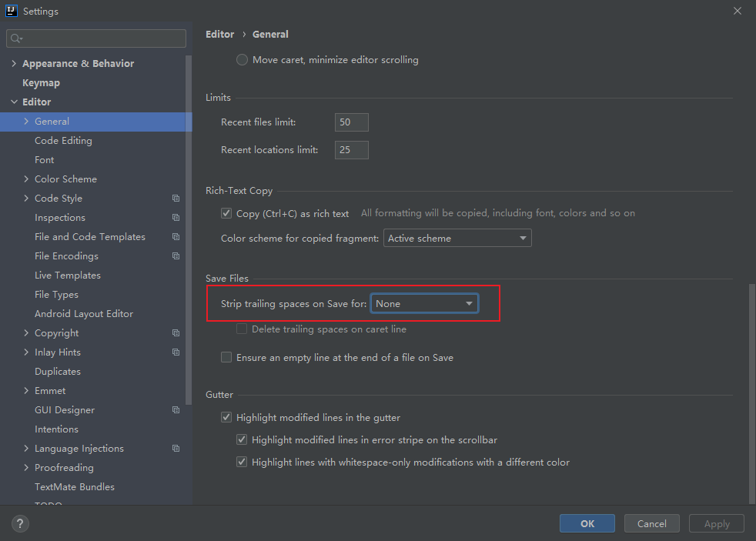Toggle Highlight modified lines in the gutter
The width and height of the screenshot is (756, 541).
point(226,417)
